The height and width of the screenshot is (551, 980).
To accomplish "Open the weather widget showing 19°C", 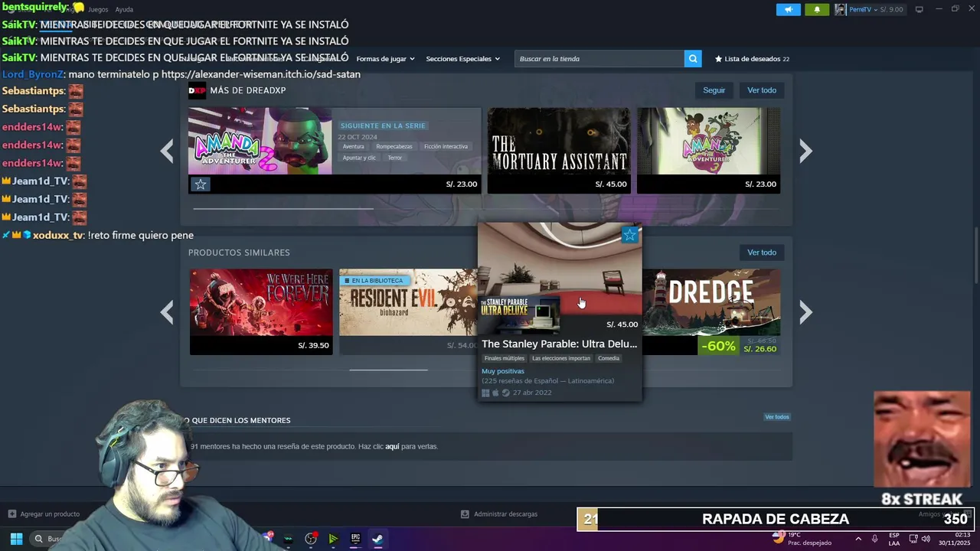I will click(x=801, y=539).
